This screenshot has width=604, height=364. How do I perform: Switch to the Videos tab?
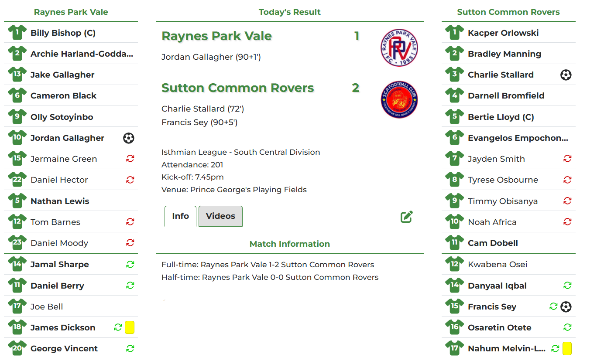tap(220, 216)
